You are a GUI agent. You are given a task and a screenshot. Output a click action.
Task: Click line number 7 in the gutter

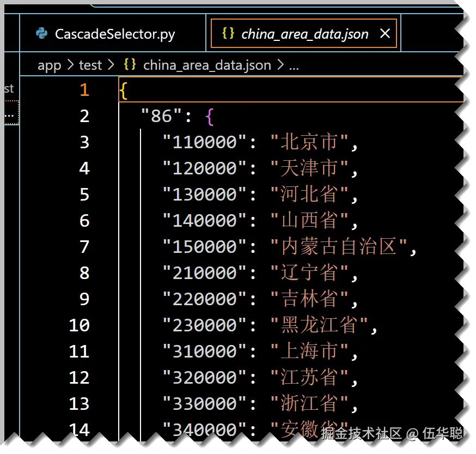[85, 247]
